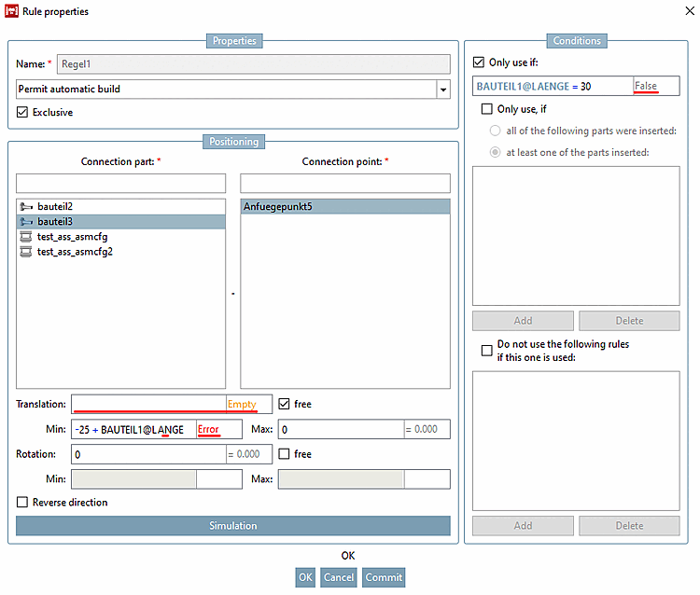Click the Connection part filter field

(x=121, y=184)
